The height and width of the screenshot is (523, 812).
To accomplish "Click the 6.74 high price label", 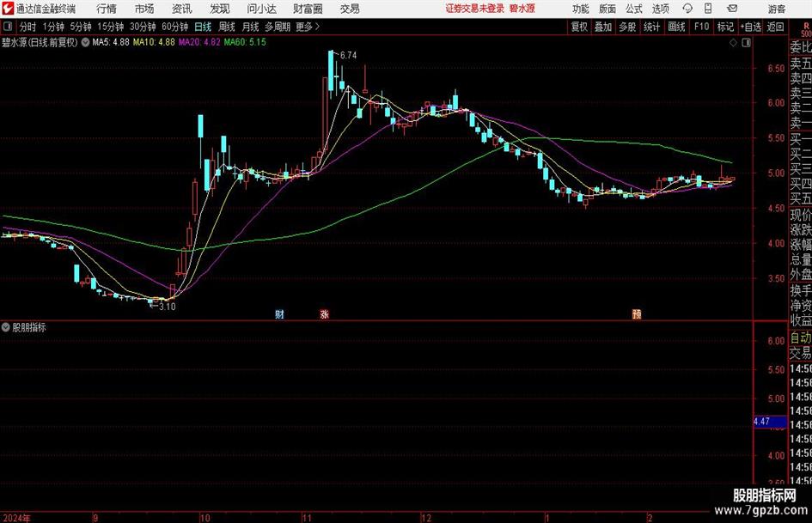I will tap(349, 56).
